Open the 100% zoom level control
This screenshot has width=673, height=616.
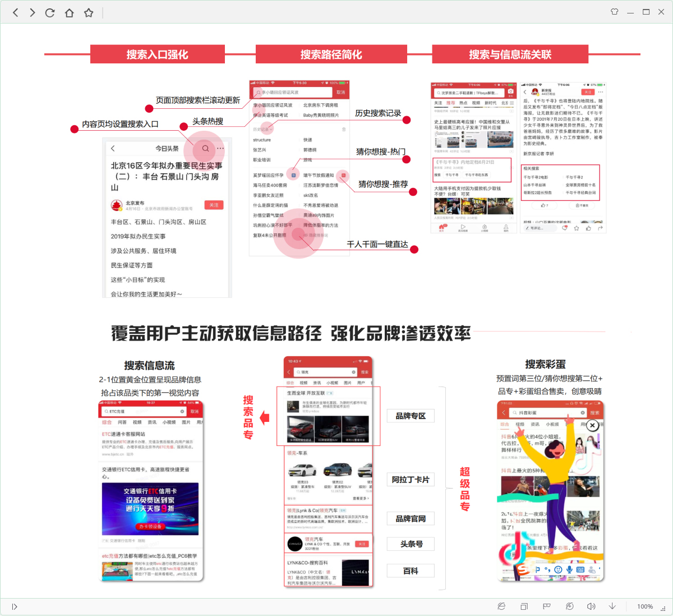(645, 606)
